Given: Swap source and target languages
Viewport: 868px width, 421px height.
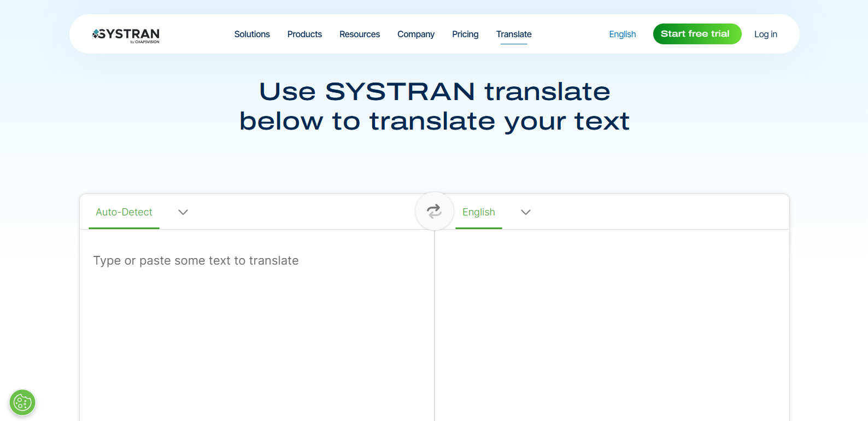Looking at the screenshot, I should pos(435,211).
